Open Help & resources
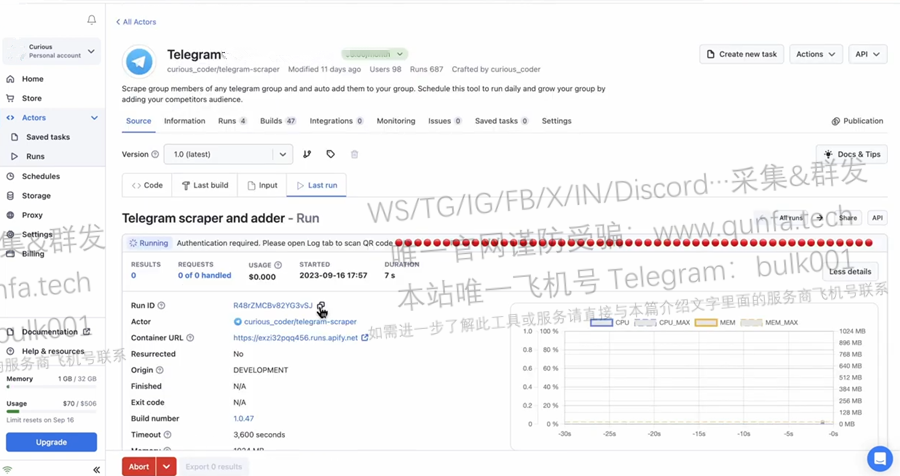Image resolution: width=900 pixels, height=476 pixels. point(53,351)
